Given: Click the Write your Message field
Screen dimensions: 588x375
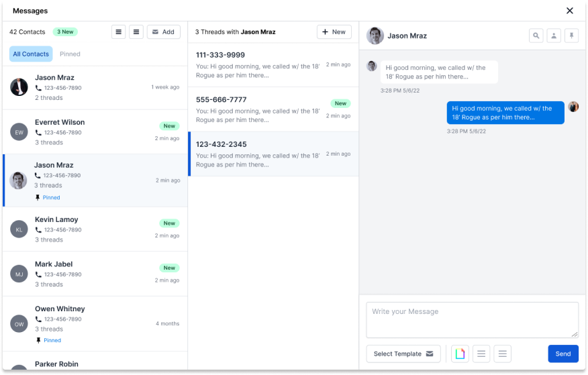Looking at the screenshot, I should (472, 319).
